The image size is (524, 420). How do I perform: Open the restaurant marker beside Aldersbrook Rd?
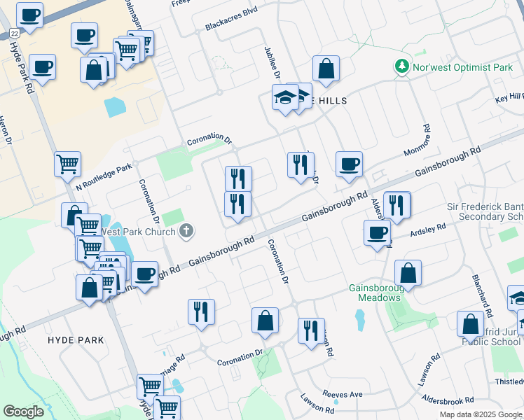(x=397, y=204)
